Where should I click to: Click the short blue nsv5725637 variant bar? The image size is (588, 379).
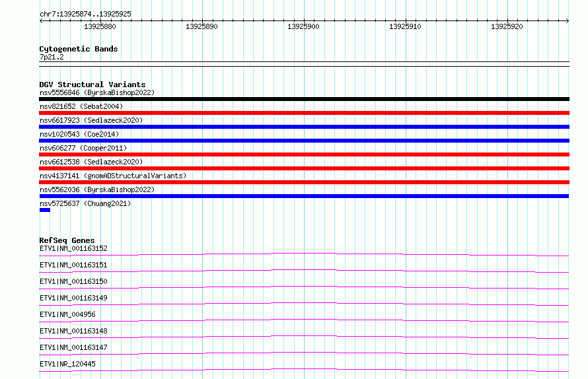click(45, 210)
